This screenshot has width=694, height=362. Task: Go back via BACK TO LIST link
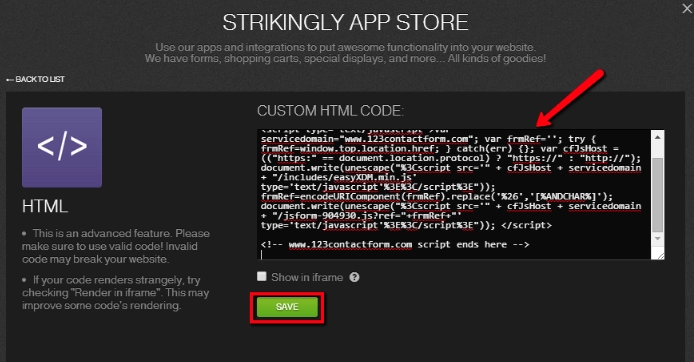[x=35, y=79]
